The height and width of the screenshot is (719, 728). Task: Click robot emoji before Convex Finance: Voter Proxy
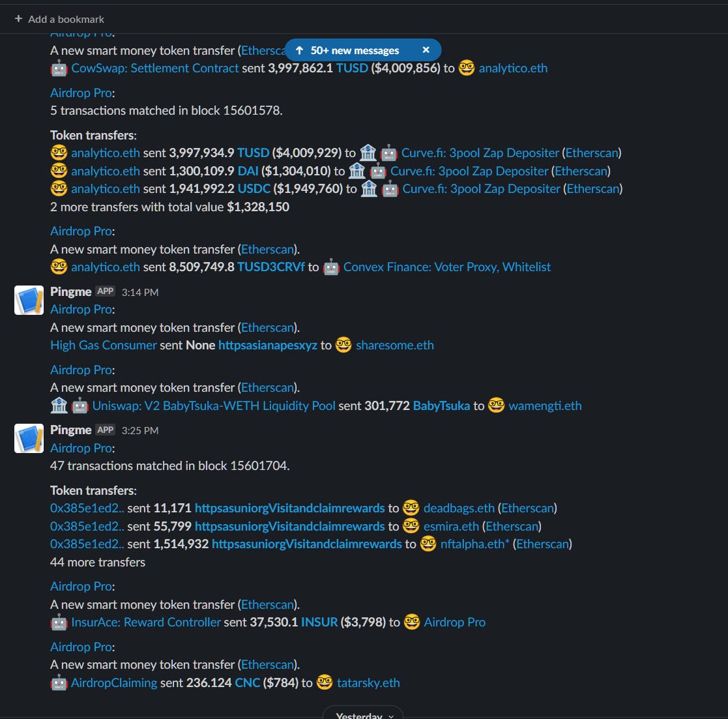pyautogui.click(x=331, y=267)
